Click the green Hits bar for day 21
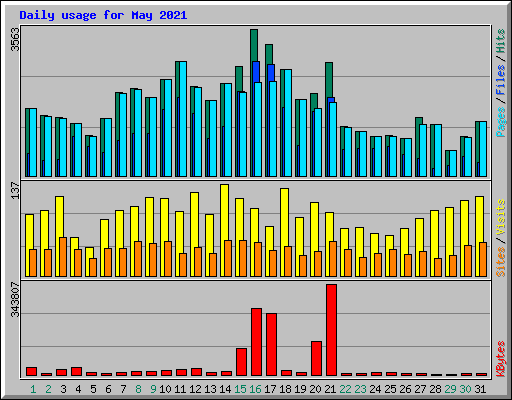The height and width of the screenshot is (400, 512). click(x=329, y=80)
